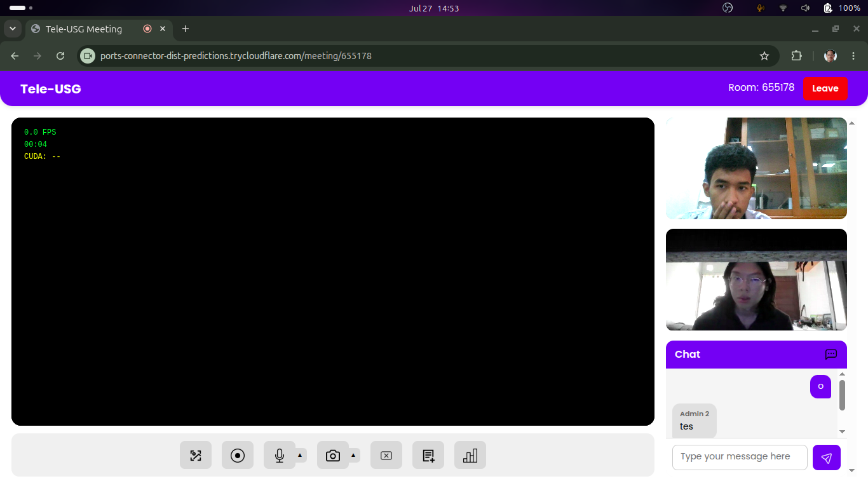The width and height of the screenshot is (868, 488).
Task: Select the Tele-USG Meeting tab
Action: click(98, 29)
